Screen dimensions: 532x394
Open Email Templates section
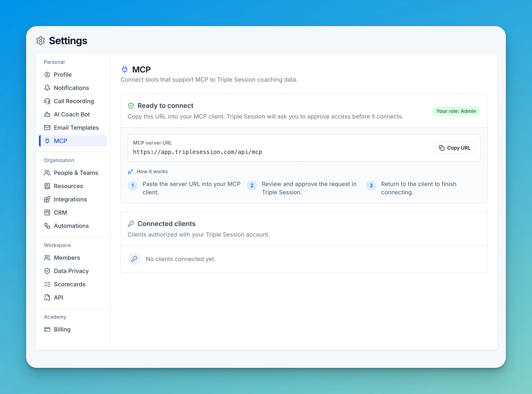click(x=73, y=128)
